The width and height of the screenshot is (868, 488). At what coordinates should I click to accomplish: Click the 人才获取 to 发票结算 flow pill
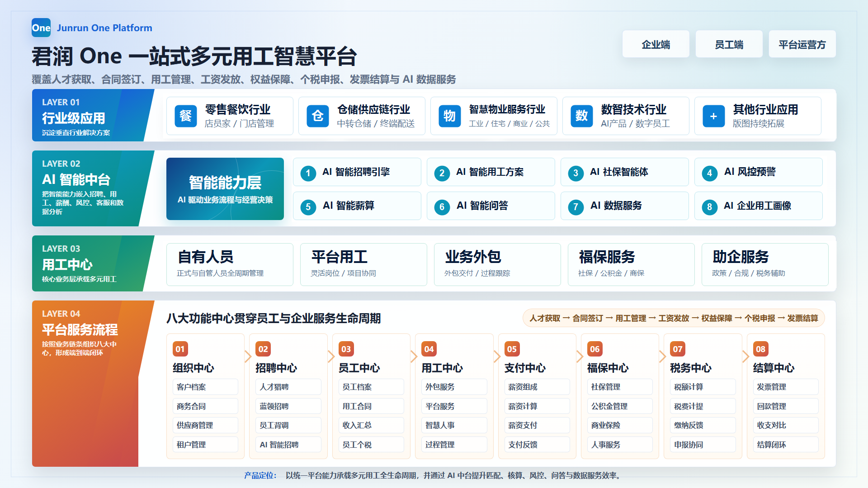pyautogui.click(x=674, y=318)
